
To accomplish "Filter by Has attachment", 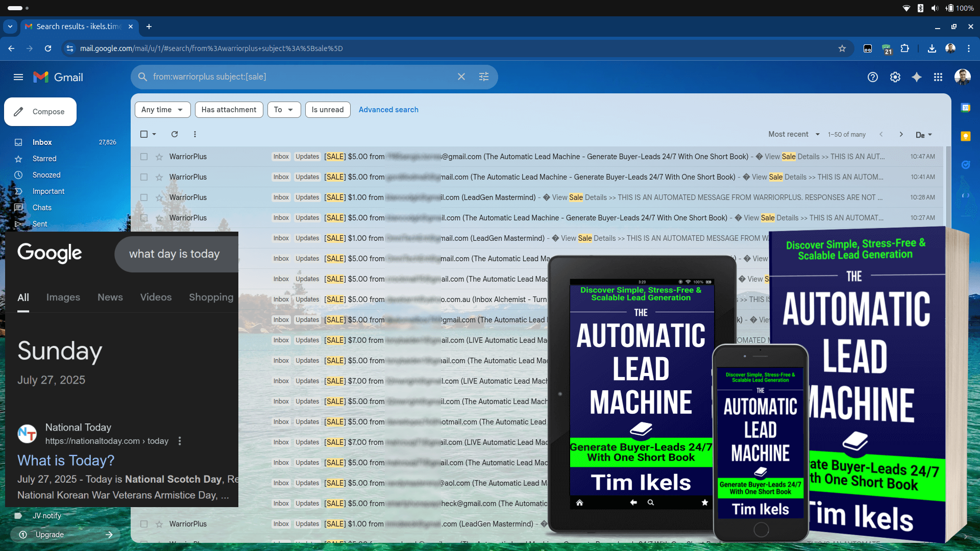I will pos(229,110).
